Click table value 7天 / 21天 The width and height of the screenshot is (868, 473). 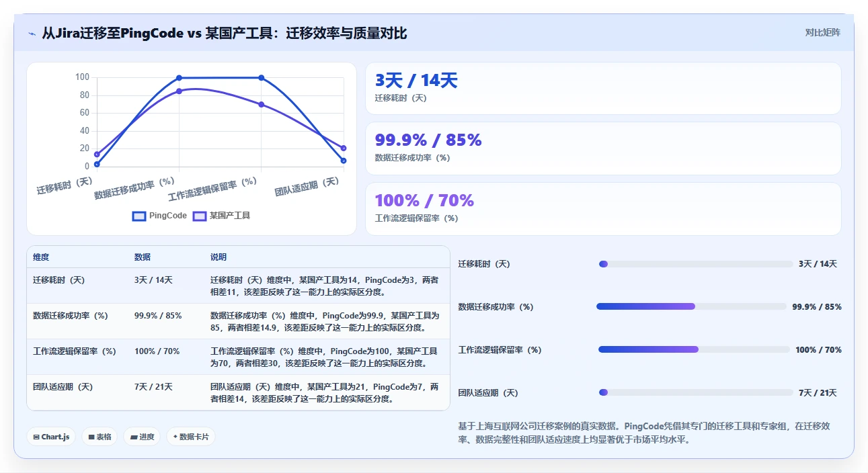pyautogui.click(x=153, y=387)
